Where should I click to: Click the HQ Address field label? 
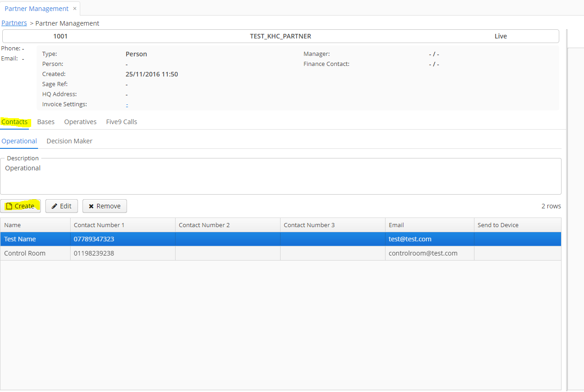(60, 94)
